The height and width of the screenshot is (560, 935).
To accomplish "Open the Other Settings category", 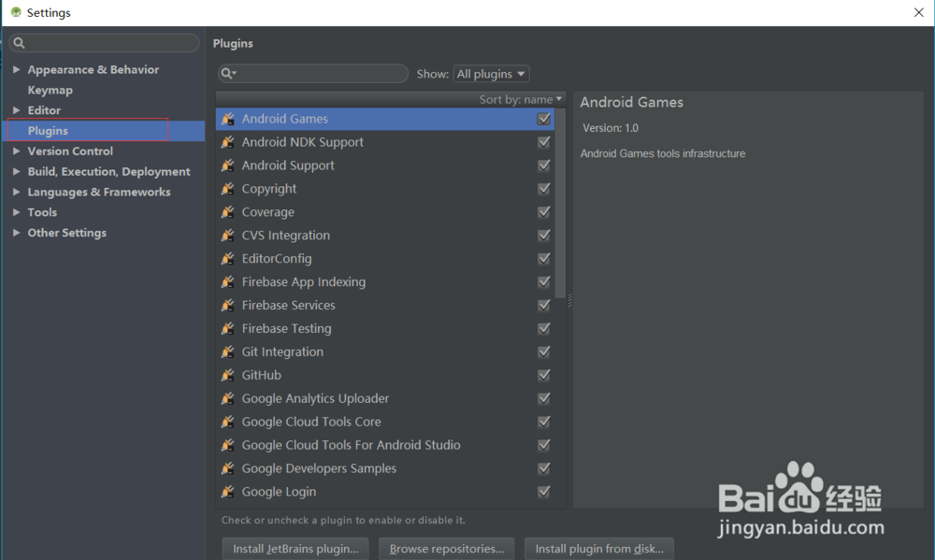I will (66, 233).
